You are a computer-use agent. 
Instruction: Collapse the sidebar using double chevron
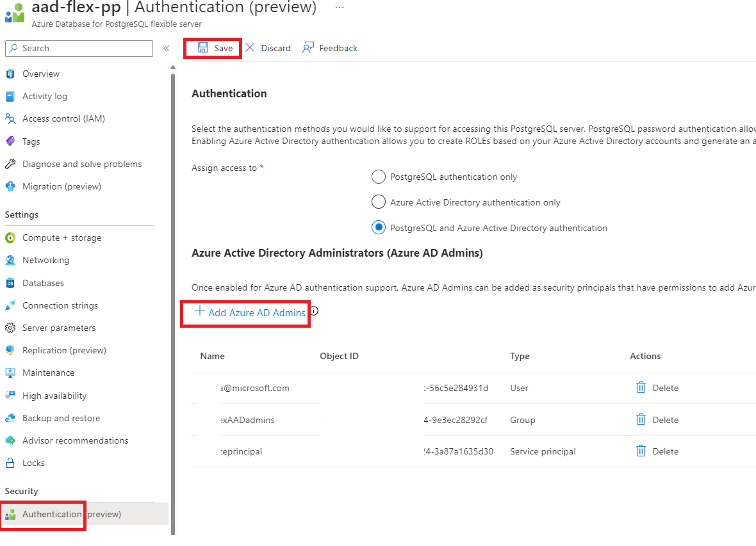(x=166, y=48)
